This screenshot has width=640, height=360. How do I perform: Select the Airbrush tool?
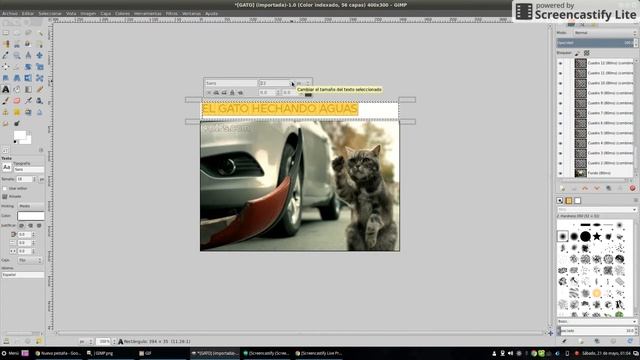tap(28, 100)
